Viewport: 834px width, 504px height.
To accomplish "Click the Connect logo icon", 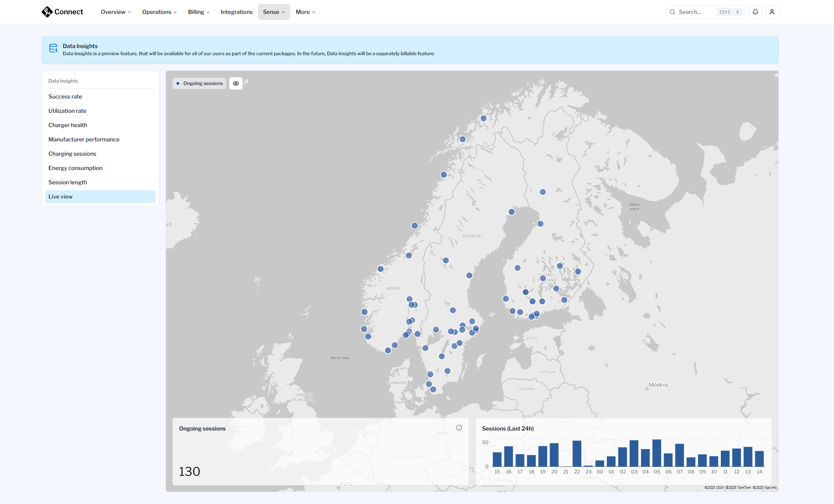I will click(x=47, y=12).
